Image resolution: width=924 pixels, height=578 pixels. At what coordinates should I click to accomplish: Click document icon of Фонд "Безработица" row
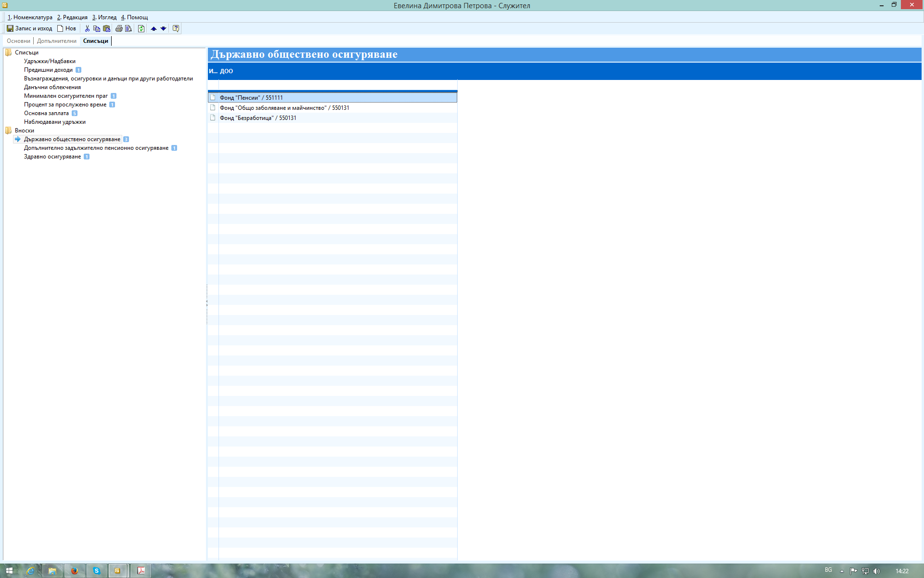click(x=213, y=118)
